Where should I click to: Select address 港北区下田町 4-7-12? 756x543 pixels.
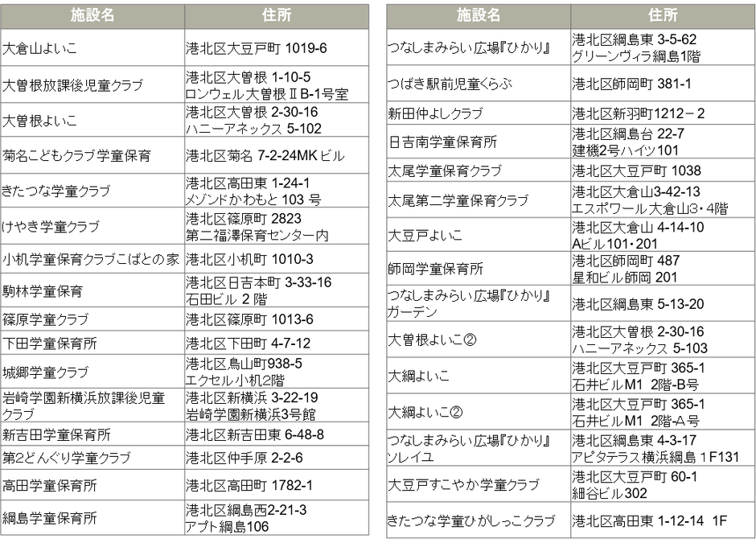click(x=249, y=343)
